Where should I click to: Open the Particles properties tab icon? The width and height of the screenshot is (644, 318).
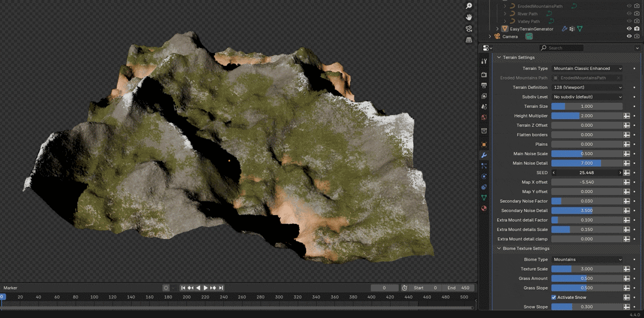[484, 166]
